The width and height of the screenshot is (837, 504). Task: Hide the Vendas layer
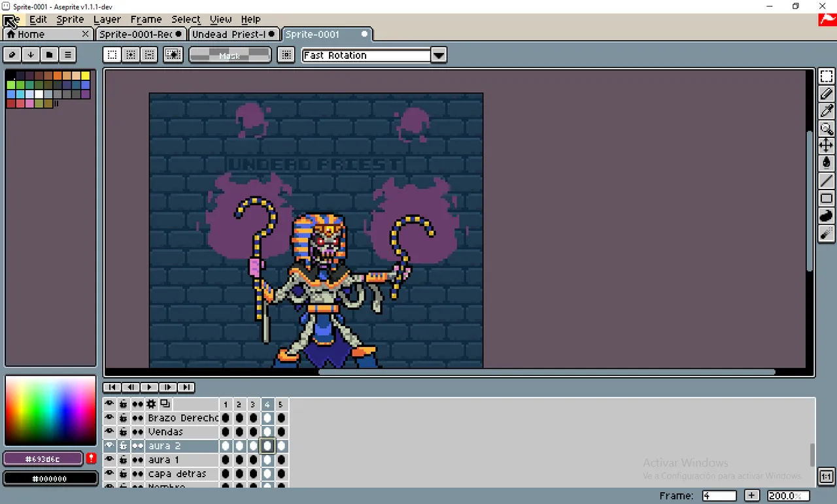109,431
